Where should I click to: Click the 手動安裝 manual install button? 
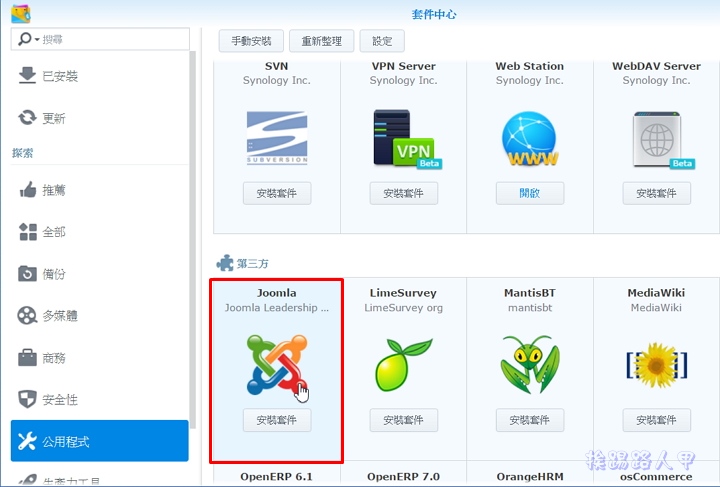(251, 41)
